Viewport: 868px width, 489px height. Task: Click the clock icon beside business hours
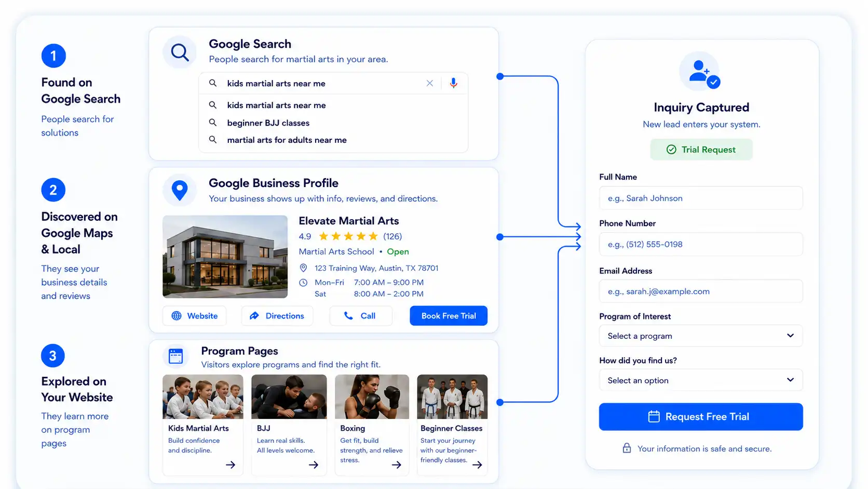pyautogui.click(x=303, y=283)
